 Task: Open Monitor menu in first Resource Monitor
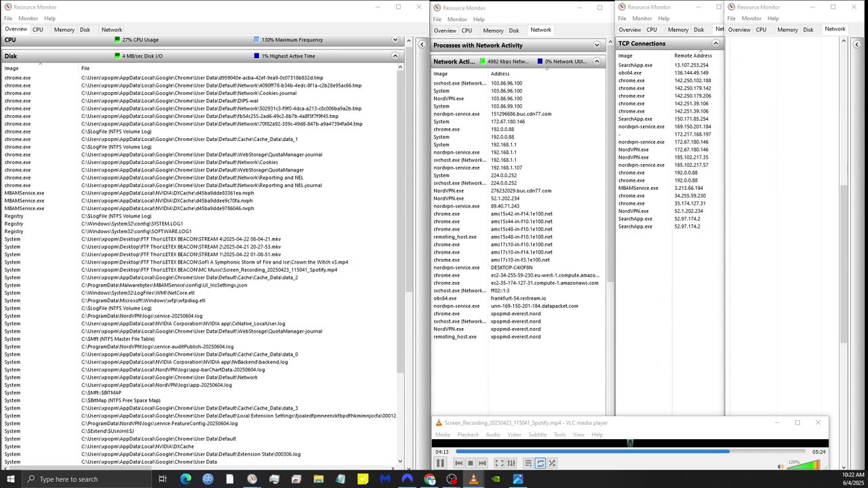pos(28,18)
